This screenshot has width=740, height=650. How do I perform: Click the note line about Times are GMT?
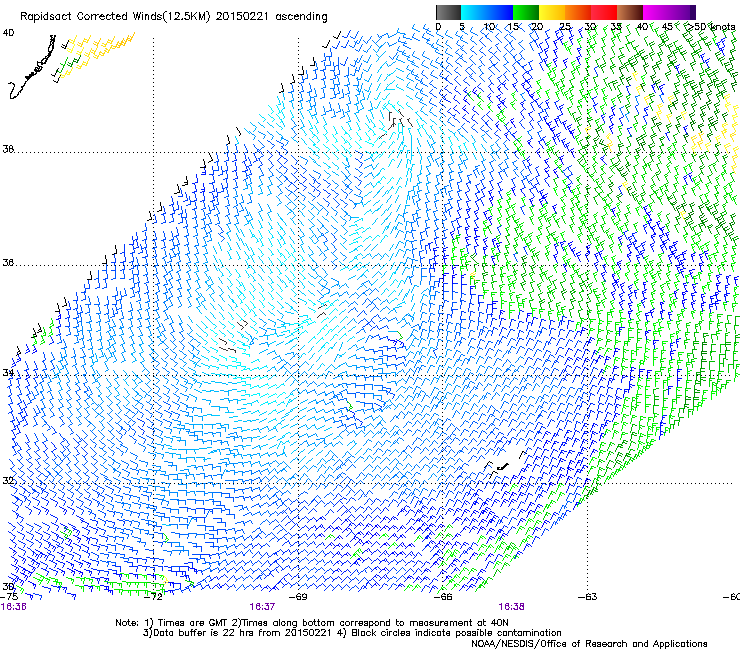pyautogui.click(x=312, y=623)
